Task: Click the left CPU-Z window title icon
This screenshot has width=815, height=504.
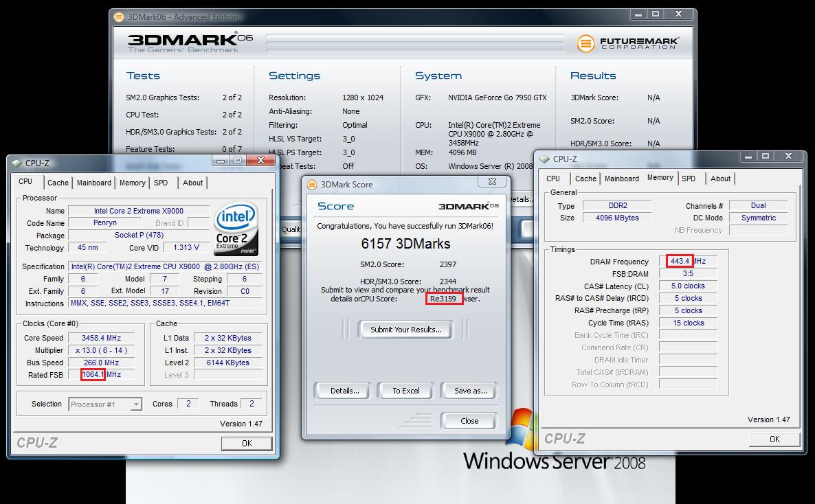Action: (x=16, y=163)
